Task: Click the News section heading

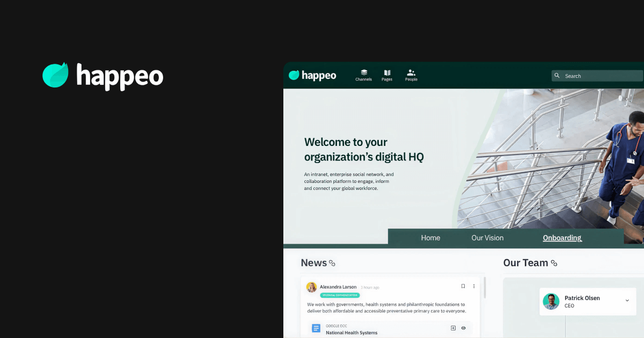Action: (x=314, y=263)
